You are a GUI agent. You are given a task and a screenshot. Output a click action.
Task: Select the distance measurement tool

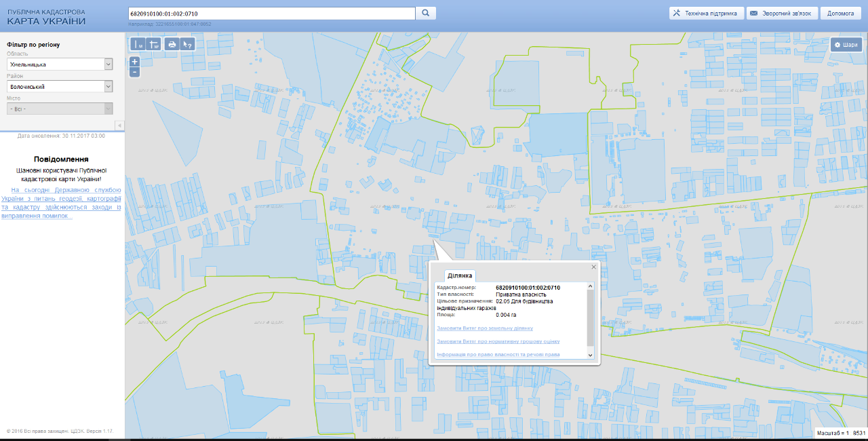point(138,44)
